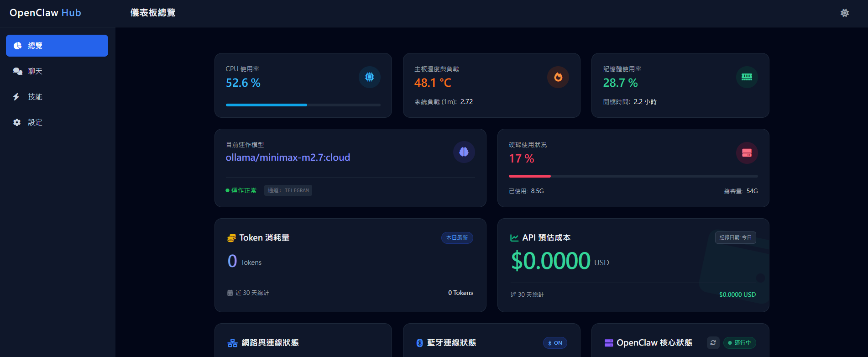
Task: Click the 運作正常 status text
Action: pos(244,190)
